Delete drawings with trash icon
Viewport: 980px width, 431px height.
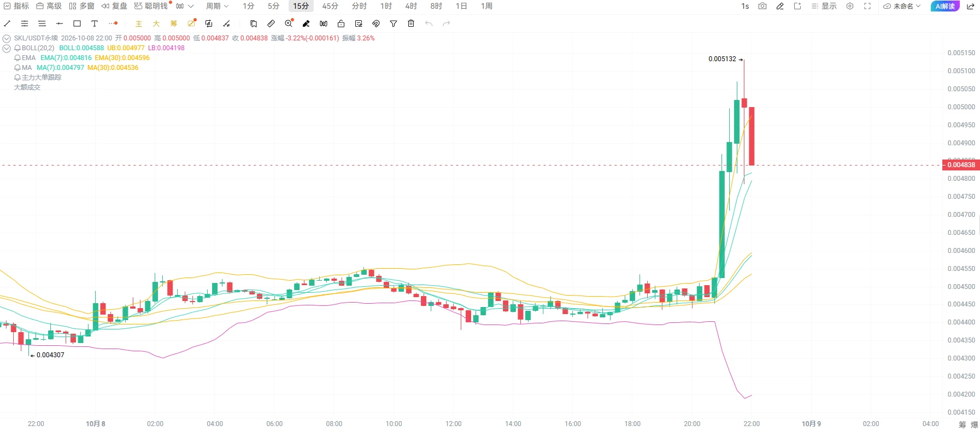pos(411,23)
